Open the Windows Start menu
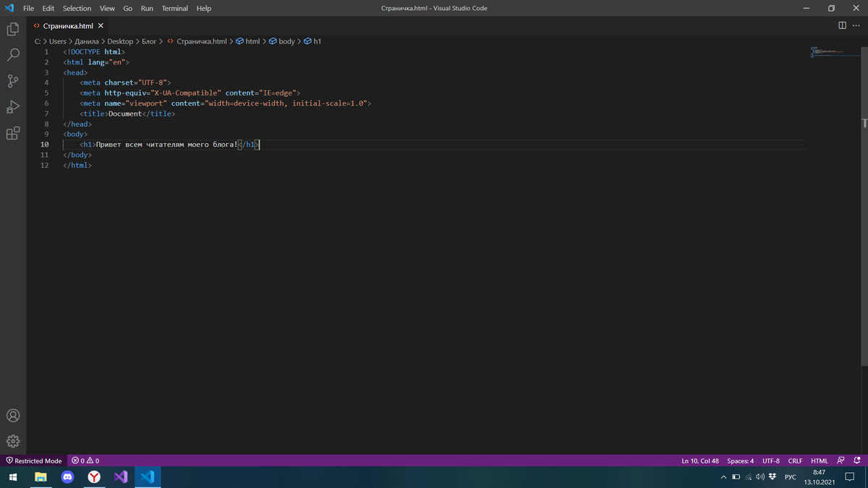Screen dimensions: 868x488 point(13,477)
